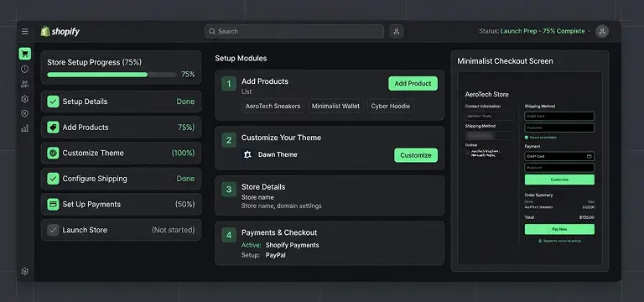This screenshot has height=302, width=644.
Task: Toggle the Launch Store checkbox
Action: tap(53, 230)
